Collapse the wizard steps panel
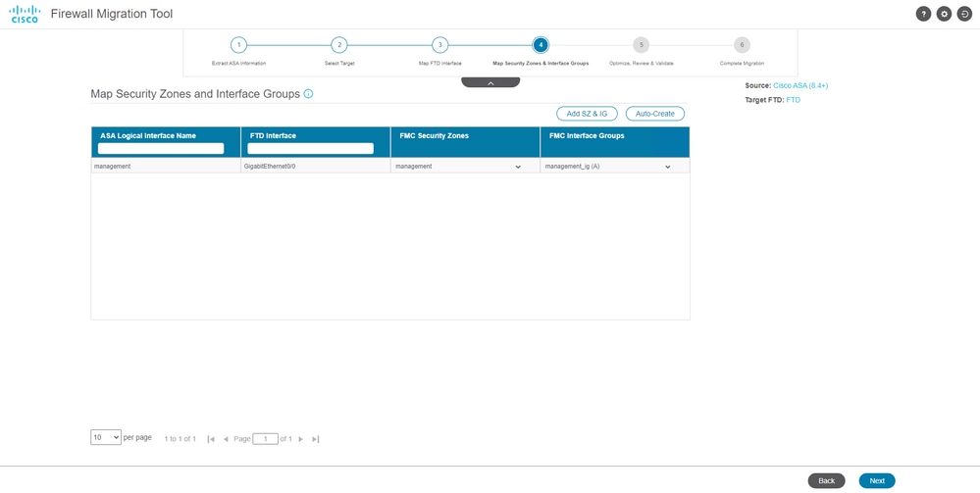The height and width of the screenshot is (493, 980). (x=490, y=82)
